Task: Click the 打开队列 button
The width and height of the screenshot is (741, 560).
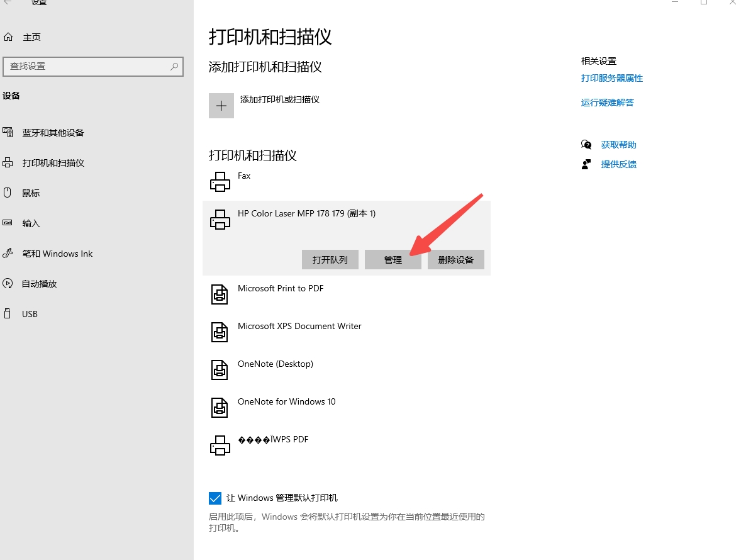Action: pos(330,260)
